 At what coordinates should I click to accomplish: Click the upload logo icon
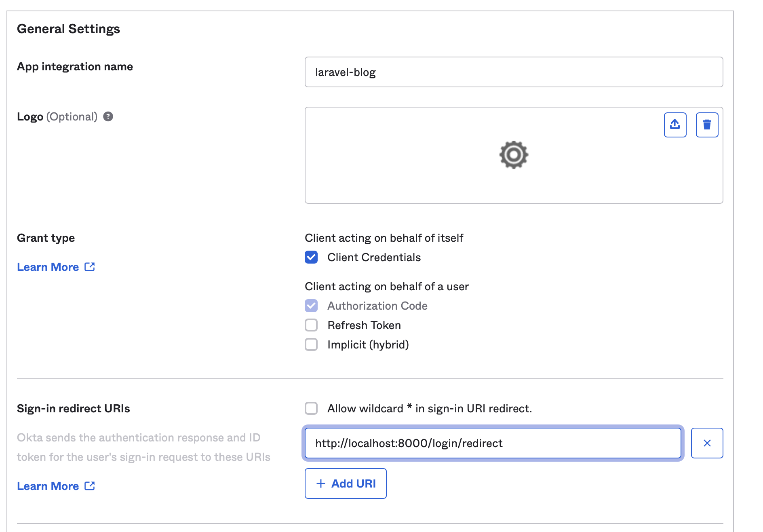tap(675, 125)
